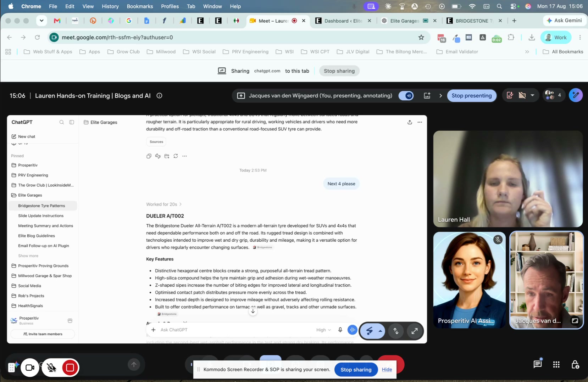This screenshot has height=382, width=588.
Task: Switch to the Dashboard ‹ Elite tab
Action: click(343, 21)
